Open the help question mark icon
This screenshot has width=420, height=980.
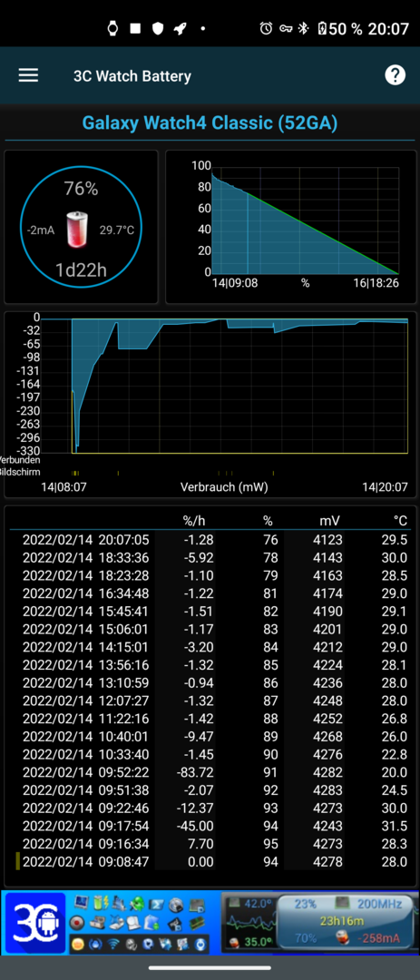tap(395, 75)
